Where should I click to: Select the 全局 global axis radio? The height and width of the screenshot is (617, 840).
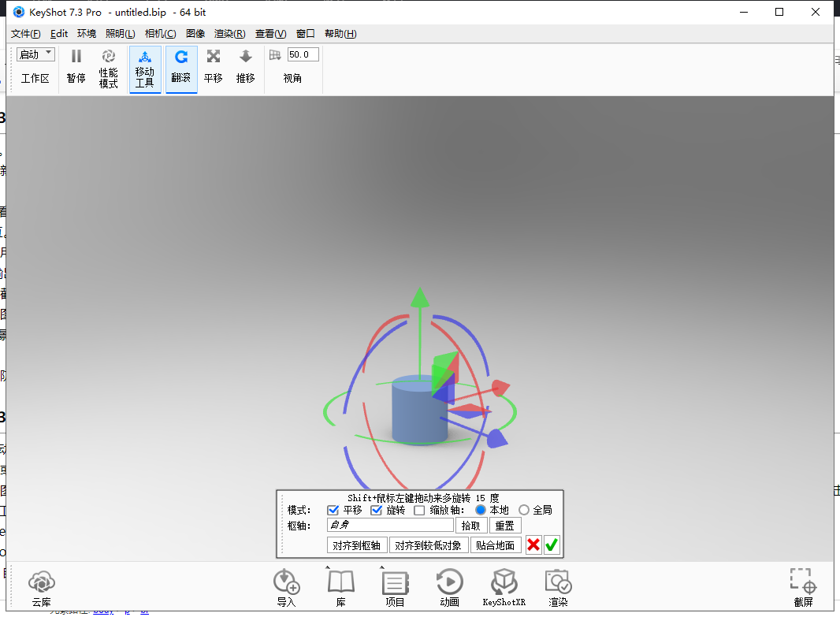point(524,510)
